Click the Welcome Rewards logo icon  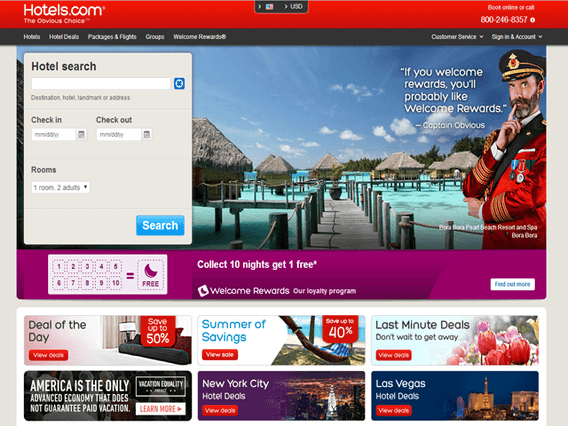tap(203, 290)
